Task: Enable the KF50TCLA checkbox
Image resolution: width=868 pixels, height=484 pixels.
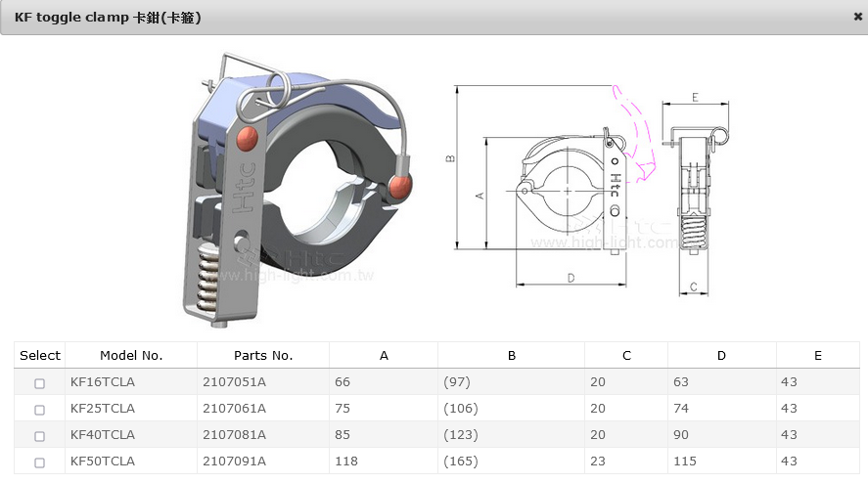Action: tap(40, 462)
